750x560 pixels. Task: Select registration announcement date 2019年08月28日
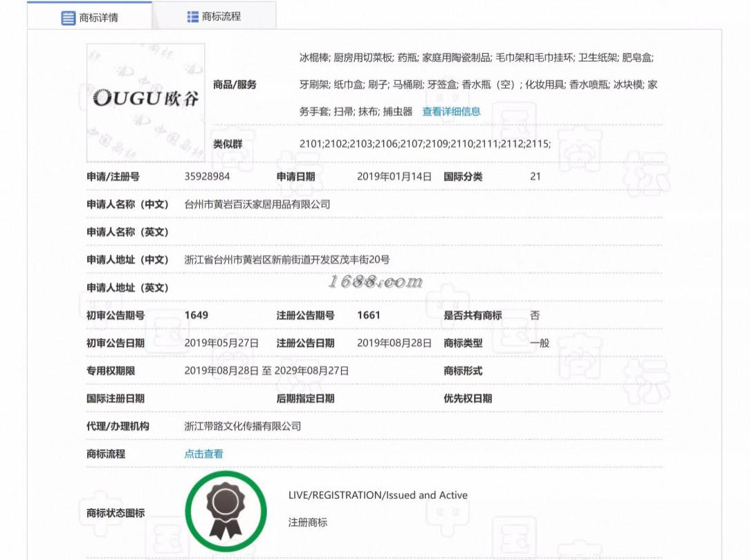pos(394,343)
